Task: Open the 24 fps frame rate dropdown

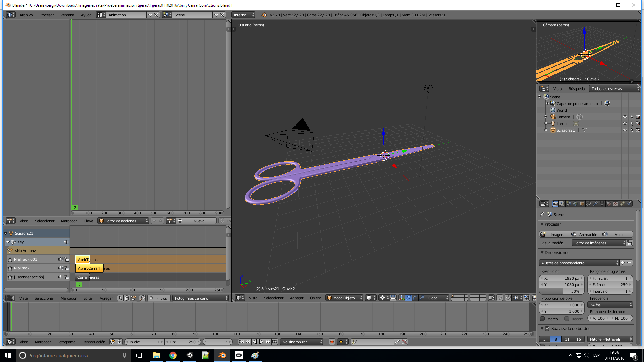Action: click(x=610, y=305)
